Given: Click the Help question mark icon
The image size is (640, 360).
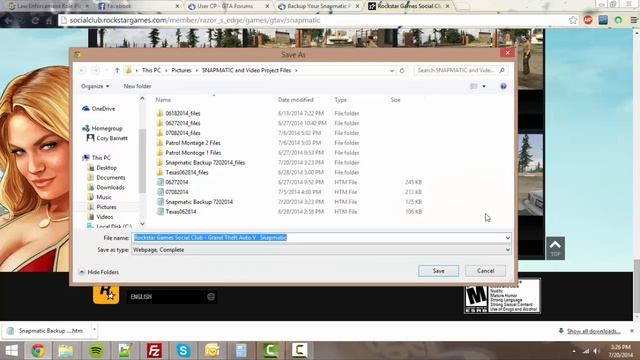Looking at the screenshot, I should (x=503, y=86).
